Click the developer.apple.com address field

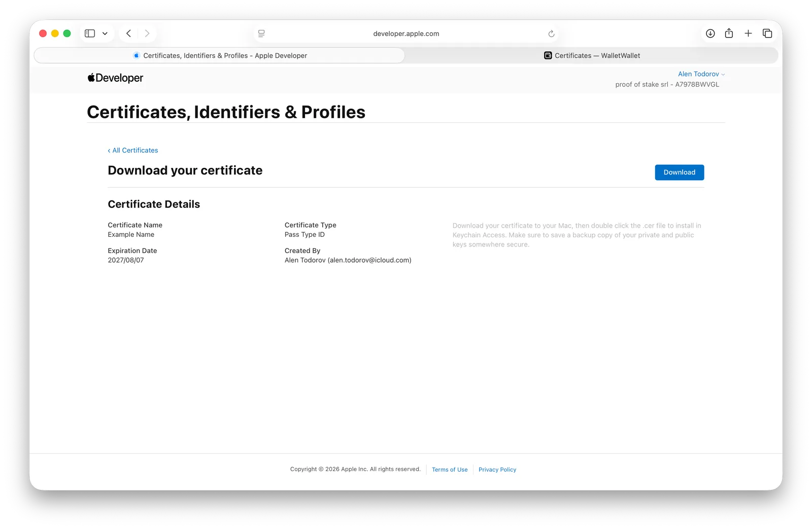[406, 33]
